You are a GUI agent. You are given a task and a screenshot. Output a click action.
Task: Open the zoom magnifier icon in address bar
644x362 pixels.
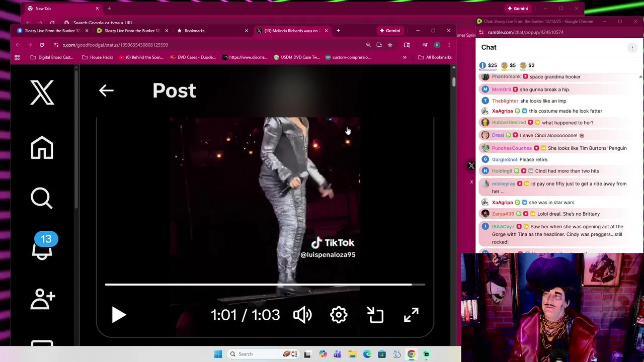click(x=368, y=45)
